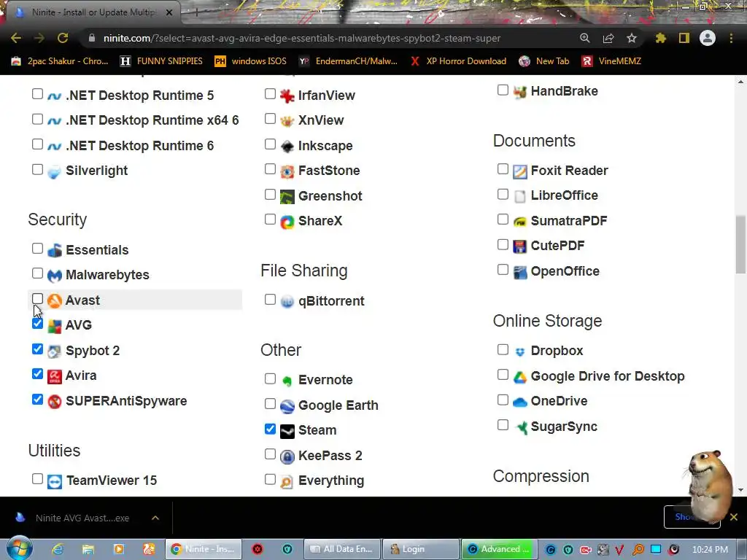This screenshot has width=747, height=560.
Task: Click the Dropbox icon
Action: tap(519, 351)
